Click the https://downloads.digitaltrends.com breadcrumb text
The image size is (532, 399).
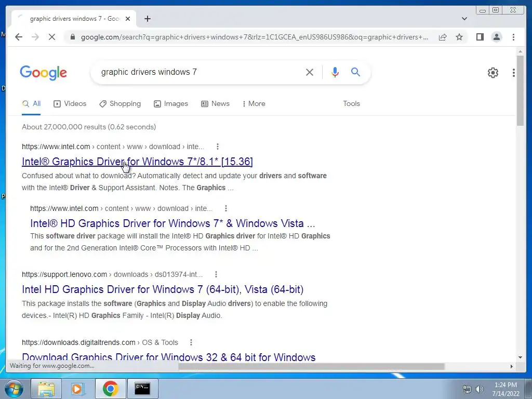pos(78,343)
